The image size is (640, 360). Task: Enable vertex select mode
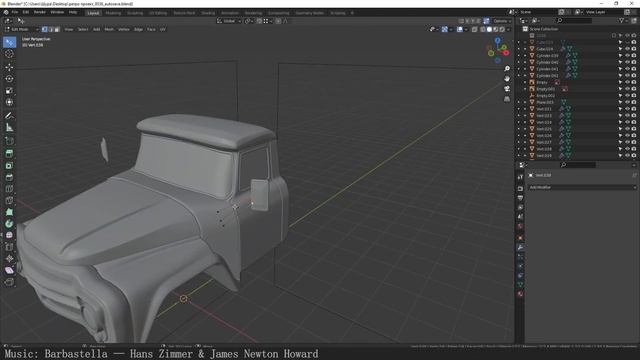coord(44,29)
